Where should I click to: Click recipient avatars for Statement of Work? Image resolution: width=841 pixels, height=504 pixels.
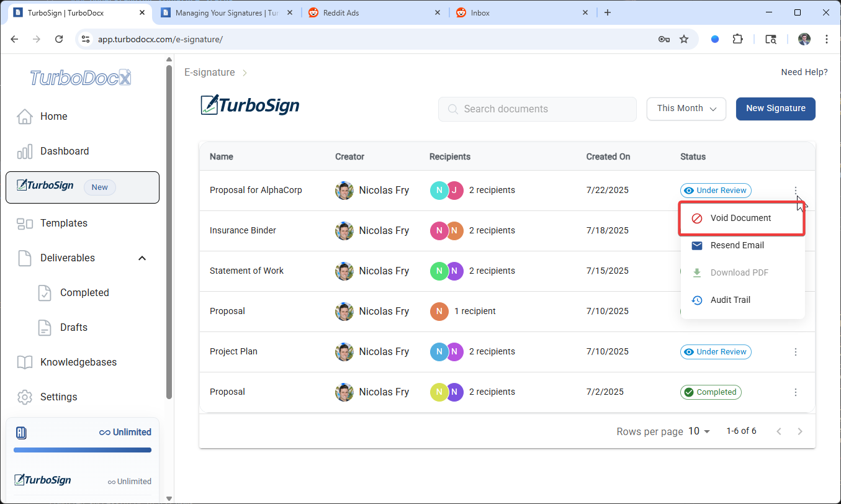tap(447, 271)
